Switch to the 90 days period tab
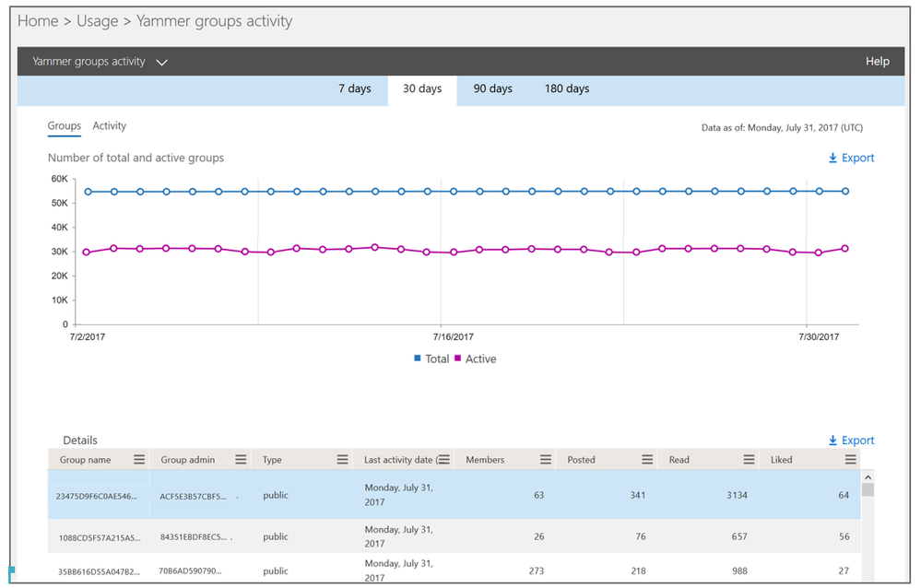The image size is (921, 588). [493, 88]
